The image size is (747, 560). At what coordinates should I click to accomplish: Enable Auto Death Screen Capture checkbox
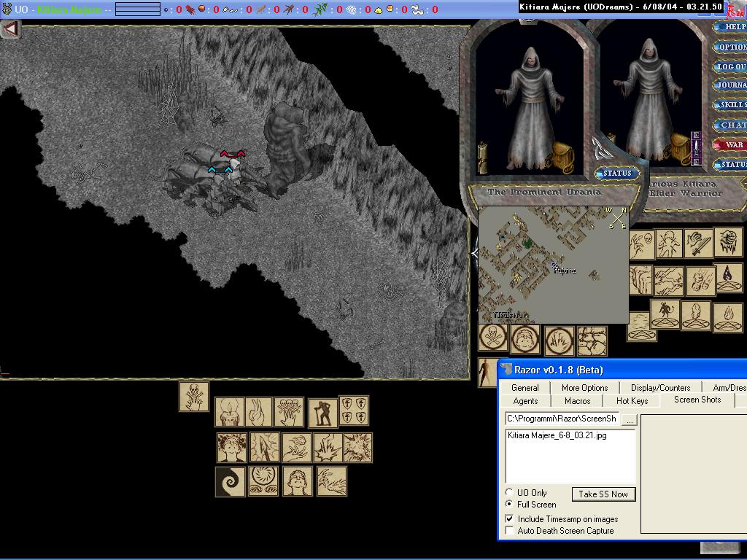tap(509, 531)
